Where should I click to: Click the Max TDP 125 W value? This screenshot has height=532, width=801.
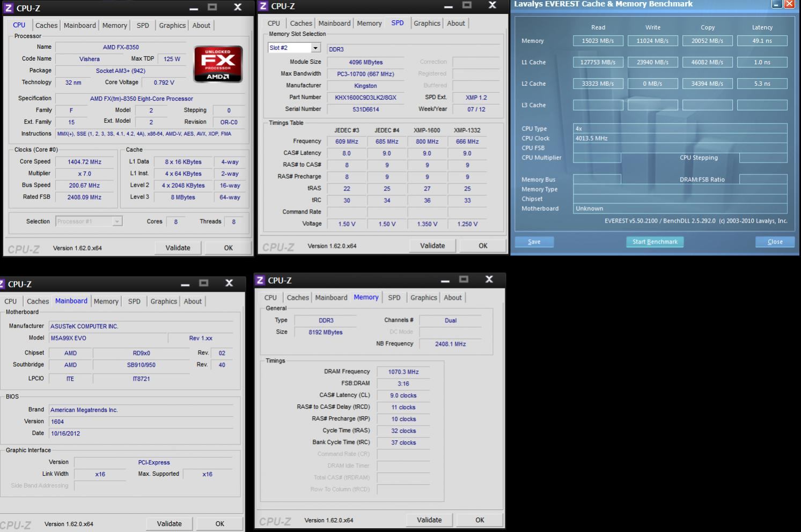pos(172,59)
